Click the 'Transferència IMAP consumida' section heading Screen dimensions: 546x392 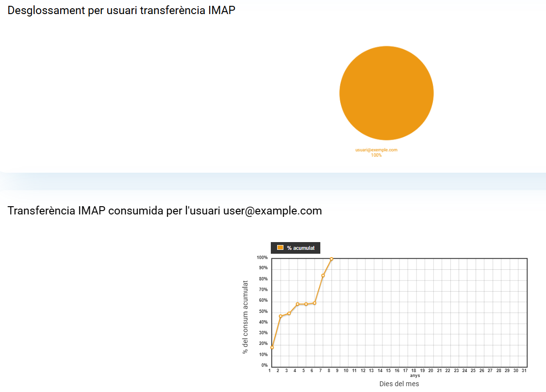165,211
